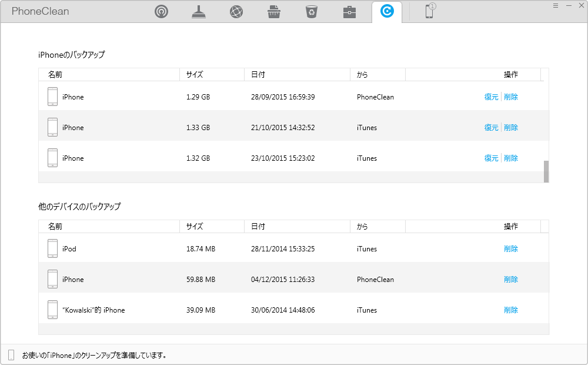Click device icon for 28/09/2015 iPhone backup
Screen dimensions: 588x365
[x=52, y=97]
